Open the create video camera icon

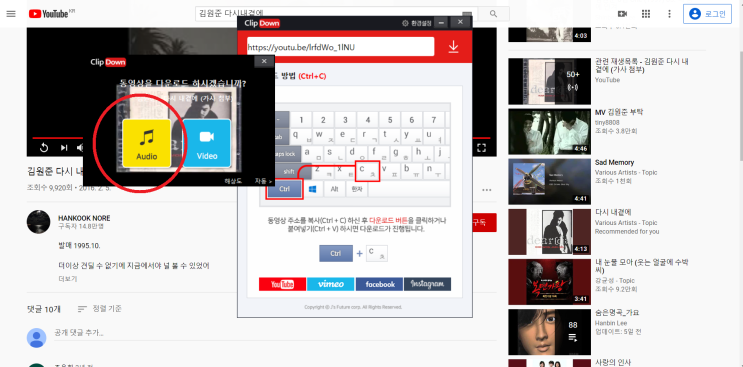coord(623,14)
